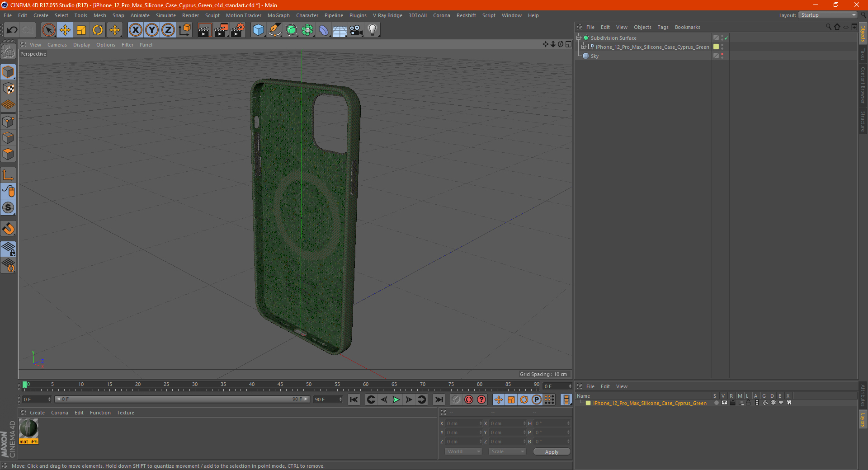The image size is (868, 470).
Task: Open the World coordinate system dropdown
Action: [x=463, y=452]
